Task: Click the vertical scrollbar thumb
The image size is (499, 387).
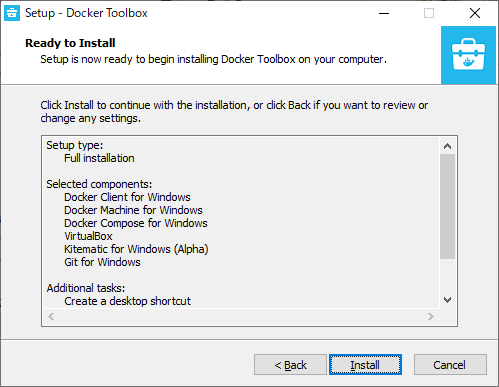Action: pyautogui.click(x=447, y=206)
